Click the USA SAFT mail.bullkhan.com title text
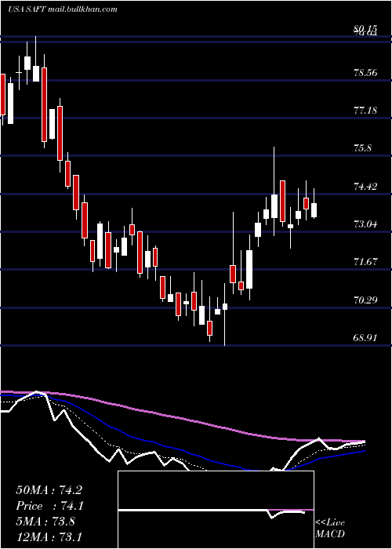This screenshot has width=392, height=549. tap(62, 9)
